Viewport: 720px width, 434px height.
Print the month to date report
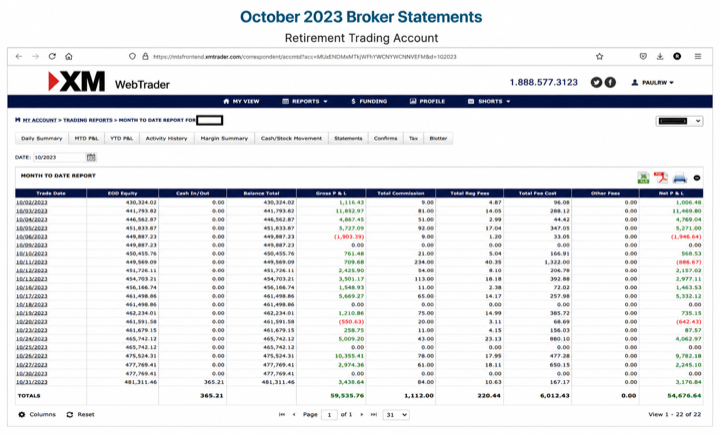(680, 178)
